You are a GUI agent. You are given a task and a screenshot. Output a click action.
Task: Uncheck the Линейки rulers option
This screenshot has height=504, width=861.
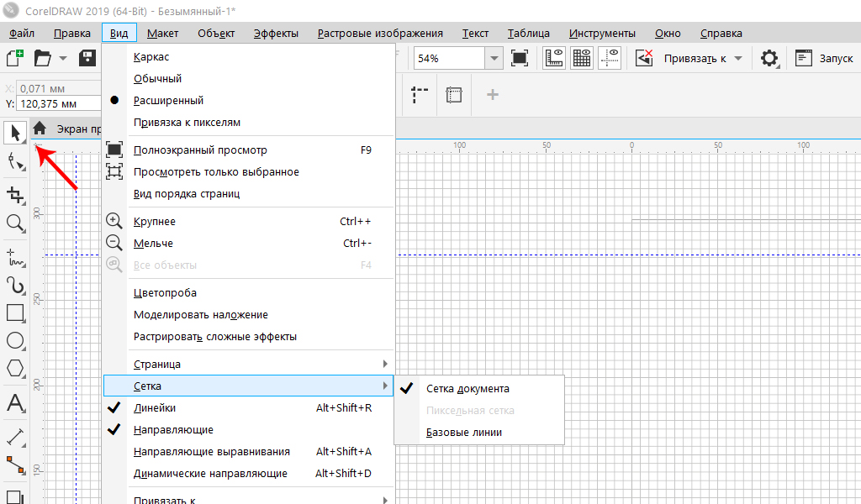click(155, 407)
